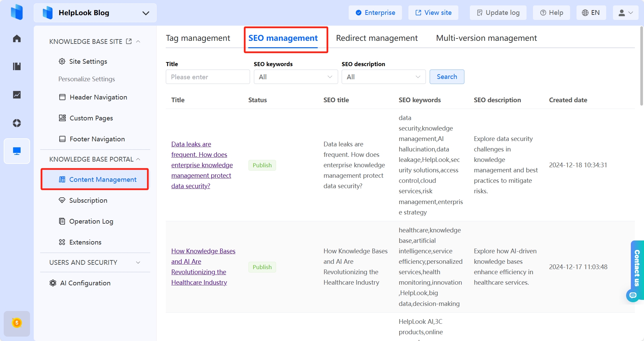This screenshot has width=644, height=341.
Task: Click the segmented circle icon in left rail
Action: (x=17, y=123)
